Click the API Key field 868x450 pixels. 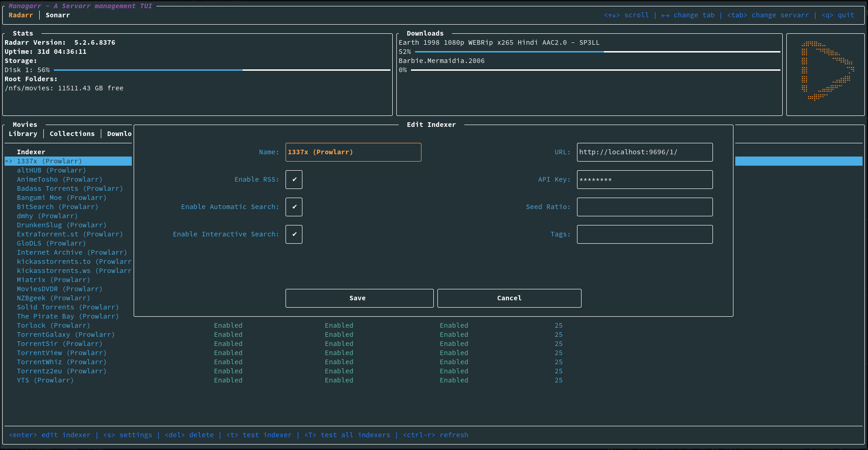click(644, 179)
